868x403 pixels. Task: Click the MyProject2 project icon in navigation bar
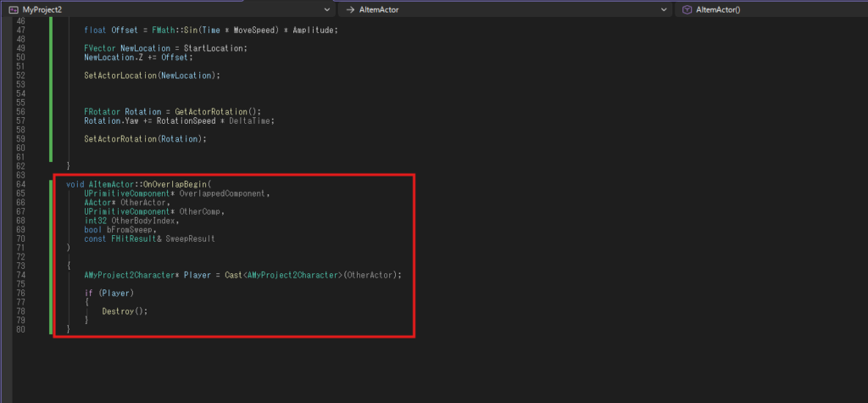coord(13,9)
